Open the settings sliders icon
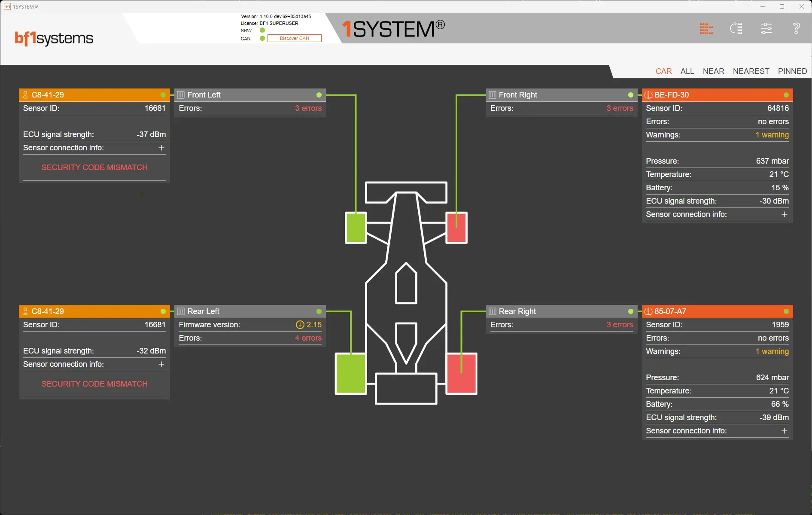This screenshot has width=812, height=515. coord(766,29)
